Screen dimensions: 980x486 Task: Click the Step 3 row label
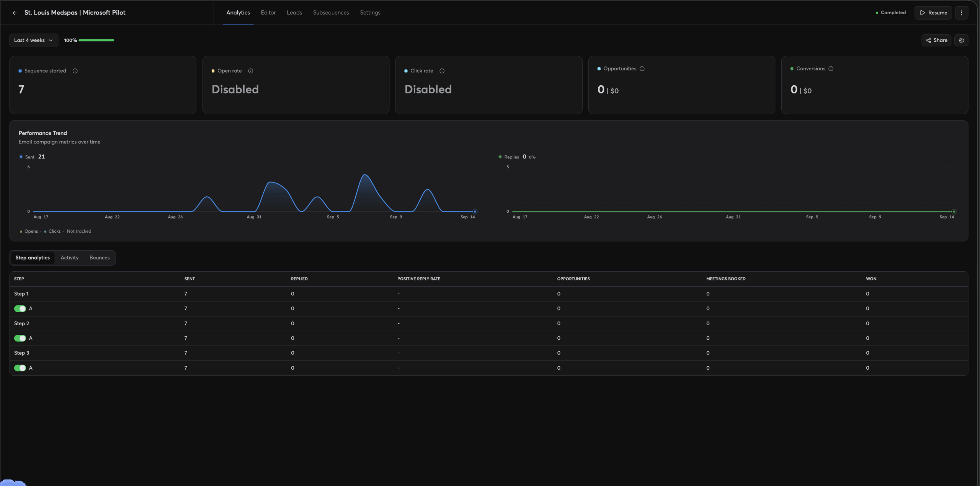[x=21, y=353]
